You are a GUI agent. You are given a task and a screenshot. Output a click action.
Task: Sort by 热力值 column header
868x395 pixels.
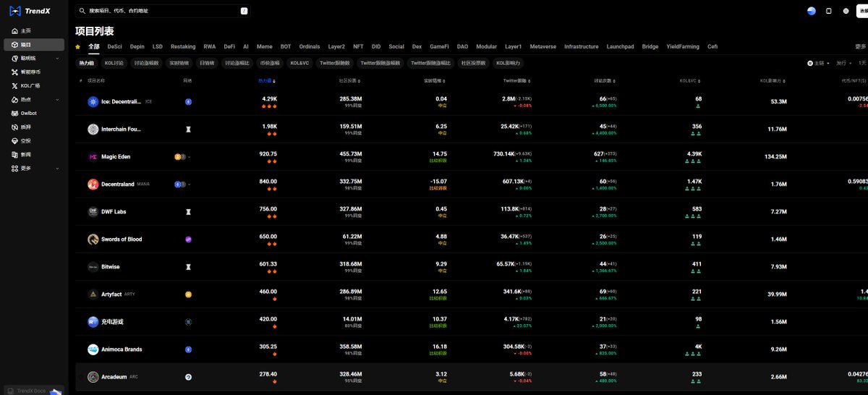tap(267, 81)
